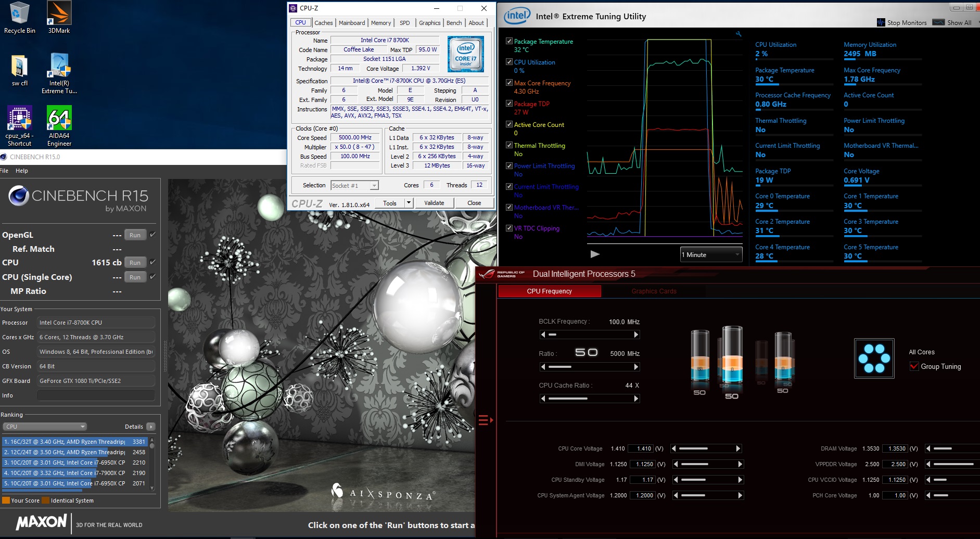Click the wrench settings icon above the XTU graph
980x539 pixels.
click(x=739, y=34)
